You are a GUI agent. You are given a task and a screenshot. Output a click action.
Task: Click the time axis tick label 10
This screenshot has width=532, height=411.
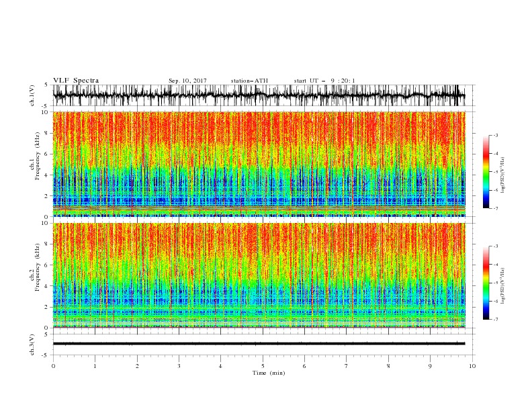coord(472,366)
